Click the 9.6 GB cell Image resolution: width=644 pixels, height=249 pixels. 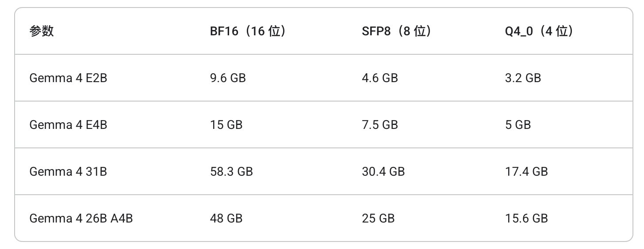point(228,78)
